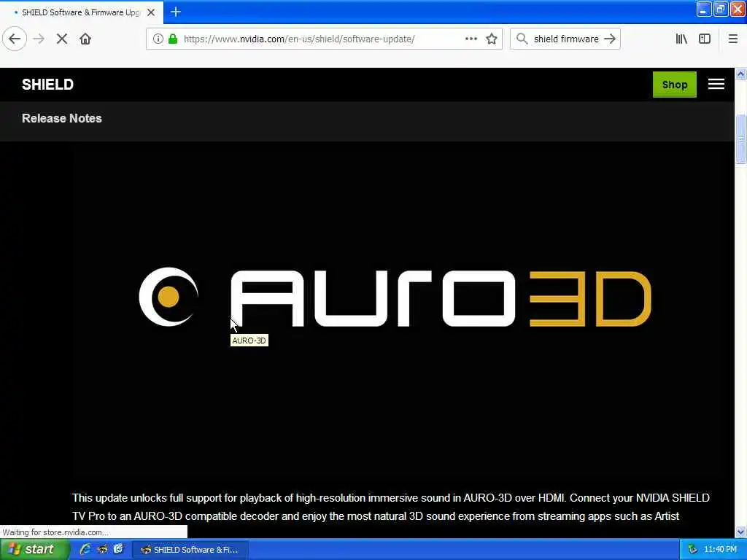
Task: Click the 11:40 PM clock
Action: tap(720, 550)
